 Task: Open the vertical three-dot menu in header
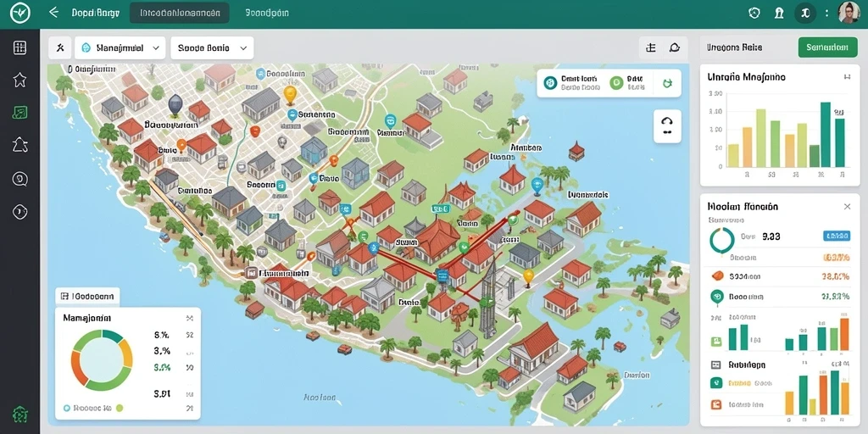827,13
